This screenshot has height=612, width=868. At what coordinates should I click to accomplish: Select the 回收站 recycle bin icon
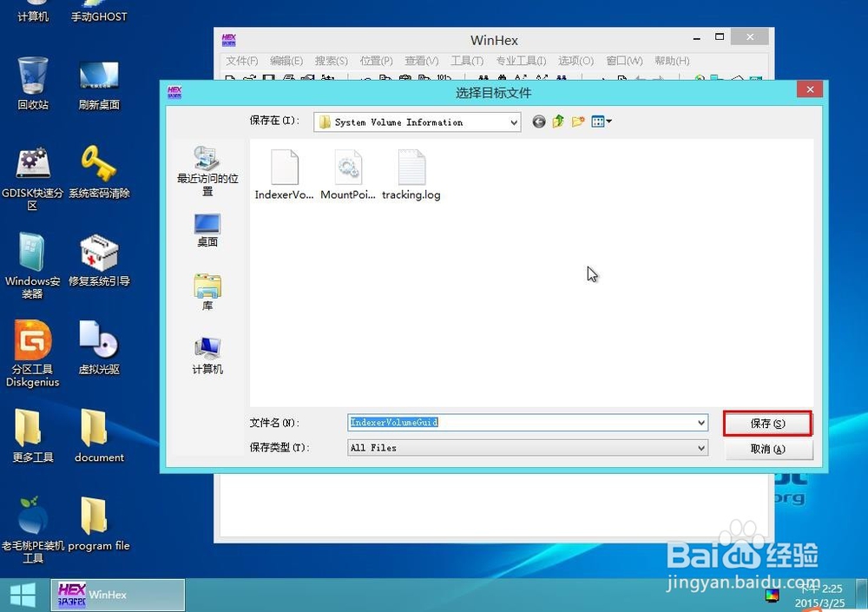(x=33, y=83)
